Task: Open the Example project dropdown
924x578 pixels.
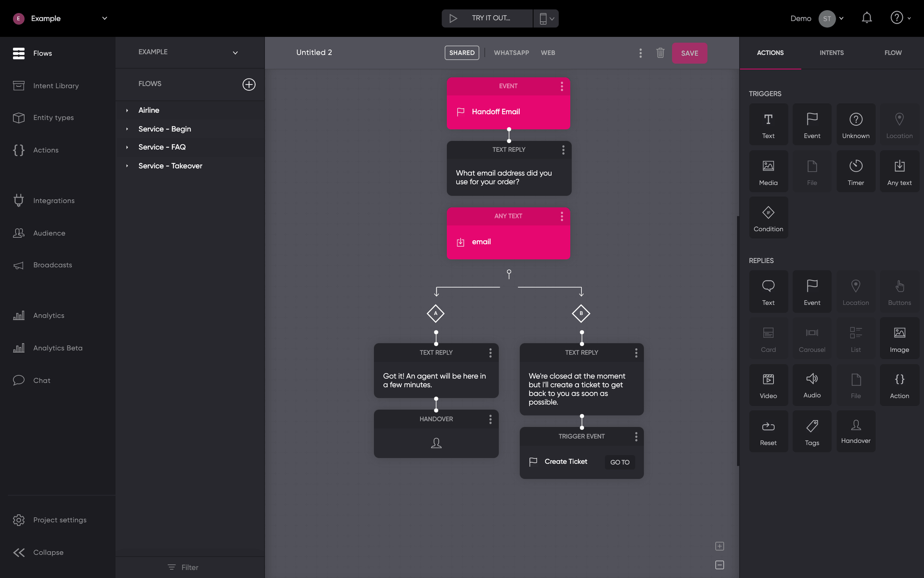Action: coord(105,19)
